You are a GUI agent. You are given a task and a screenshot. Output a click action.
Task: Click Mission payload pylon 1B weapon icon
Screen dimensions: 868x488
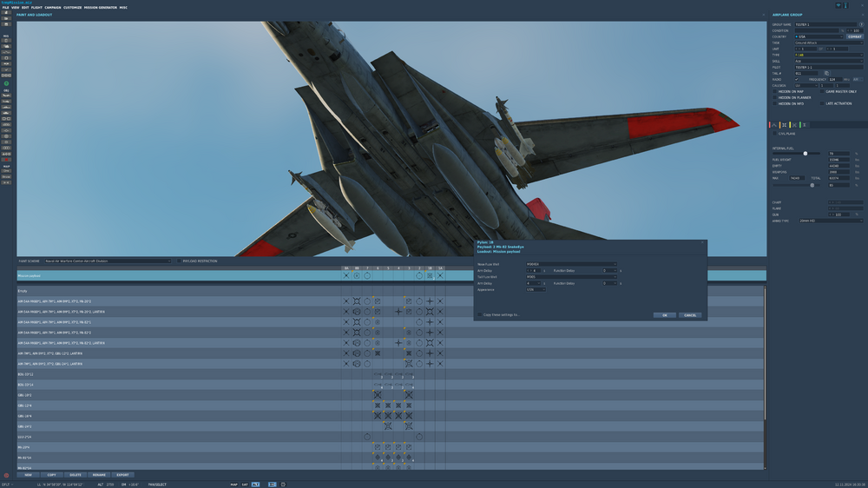click(430, 275)
